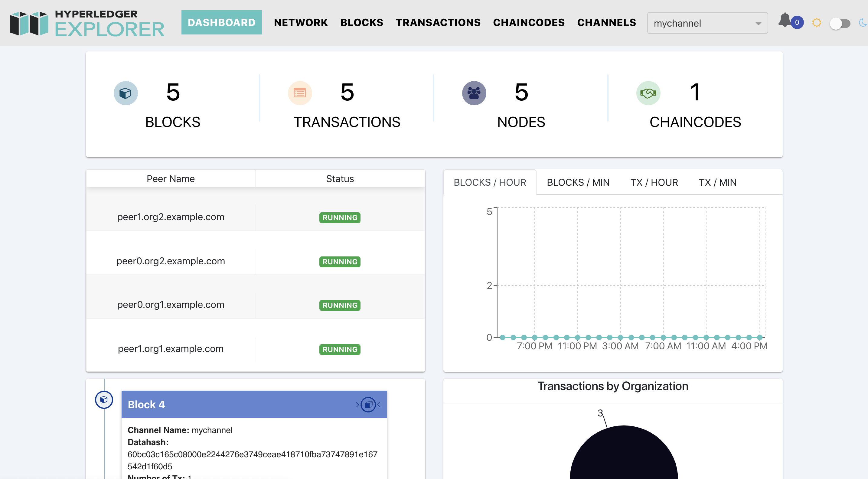Navigate to Transactions in top menu

click(x=438, y=23)
